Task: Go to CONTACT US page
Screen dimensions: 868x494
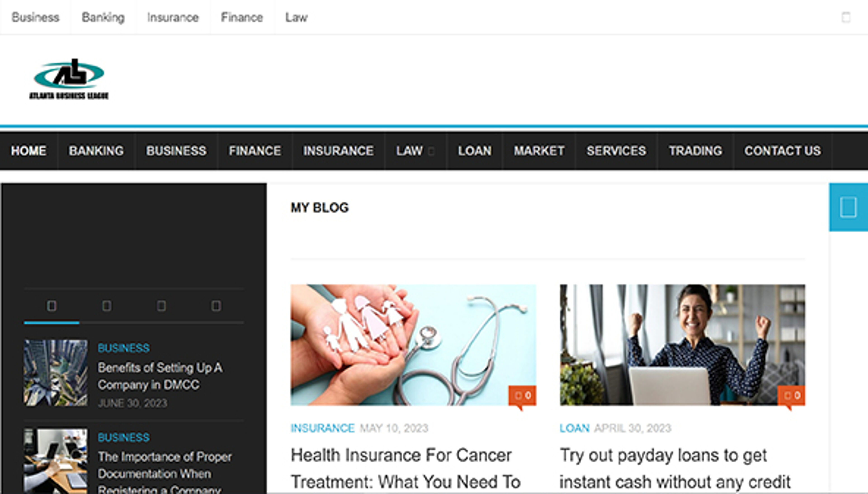Action: (x=783, y=151)
